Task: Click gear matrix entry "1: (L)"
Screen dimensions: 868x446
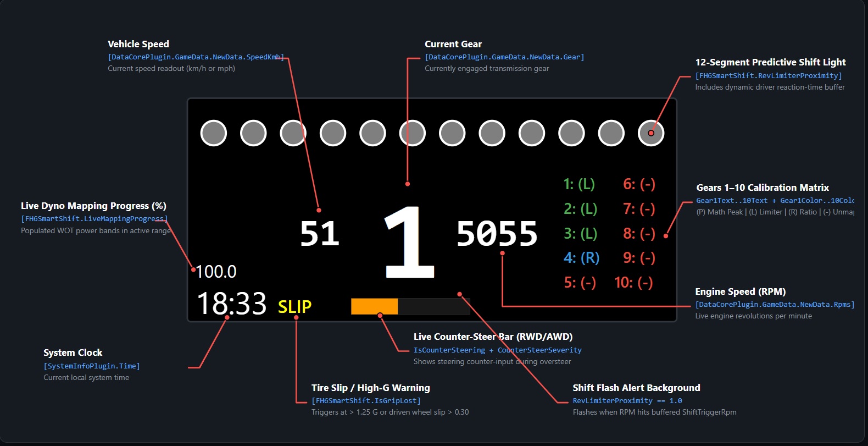Action: coord(579,184)
